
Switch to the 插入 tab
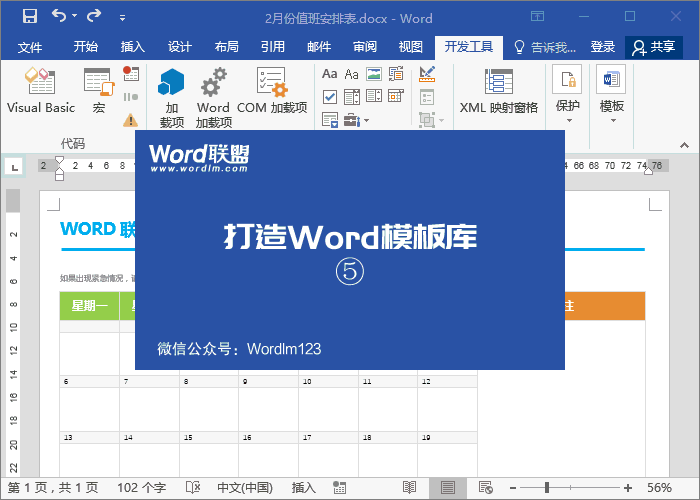[x=133, y=46]
